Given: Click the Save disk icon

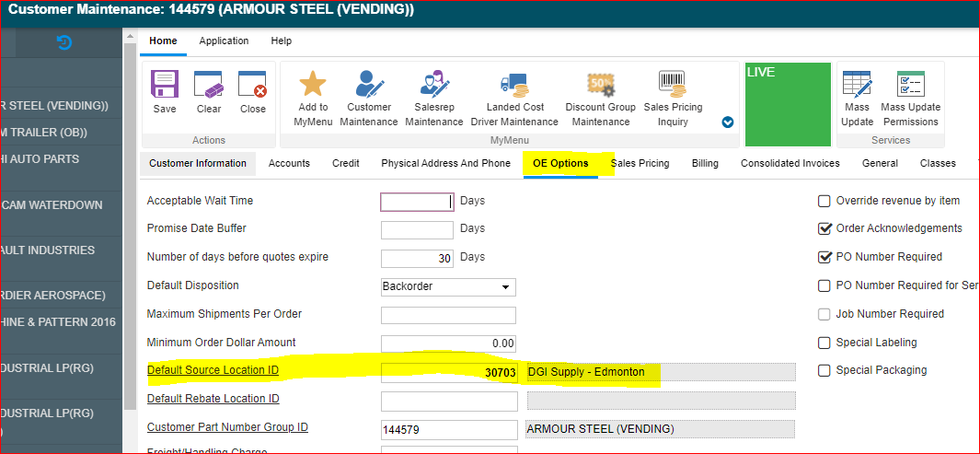Looking at the screenshot, I should 165,86.
